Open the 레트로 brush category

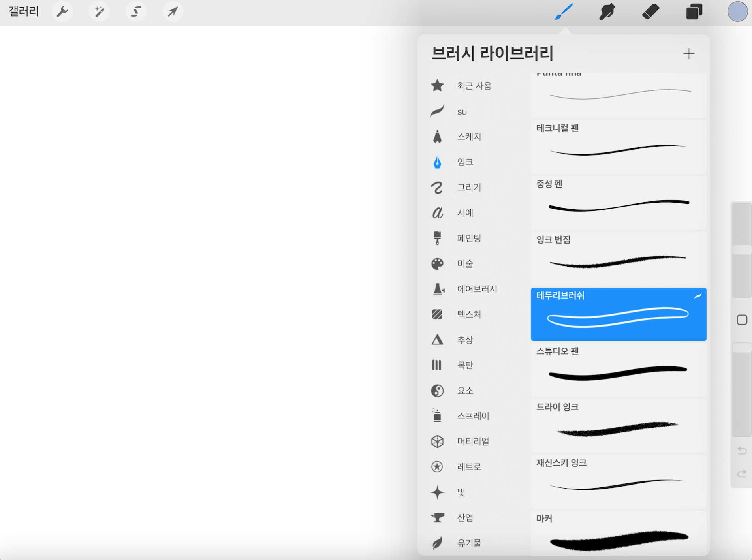click(474, 466)
